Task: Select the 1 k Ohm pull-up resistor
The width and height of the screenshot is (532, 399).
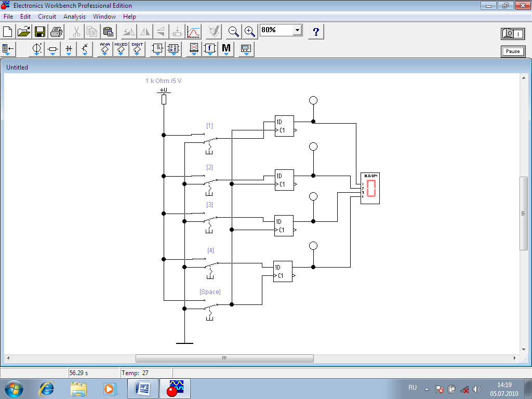Action: click(164, 99)
